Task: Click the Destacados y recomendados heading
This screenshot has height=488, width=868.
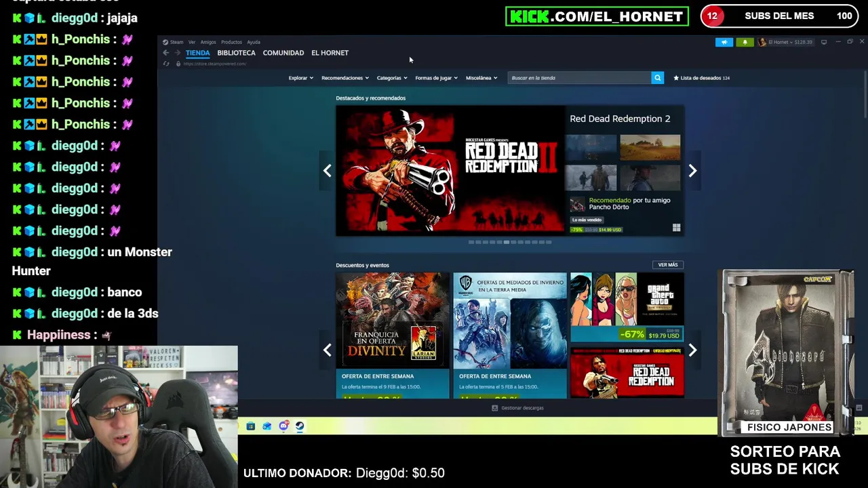Action: click(x=370, y=98)
